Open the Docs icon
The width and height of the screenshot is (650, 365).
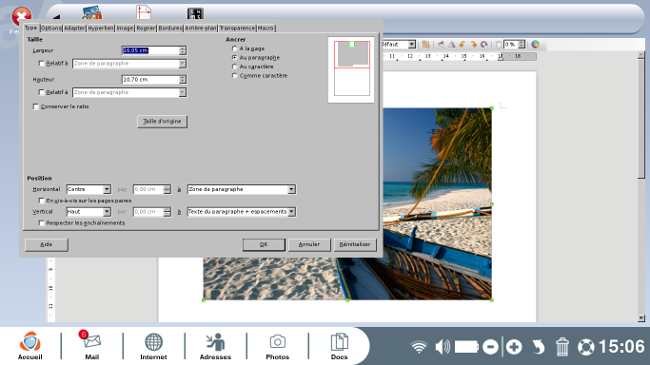pos(339,345)
